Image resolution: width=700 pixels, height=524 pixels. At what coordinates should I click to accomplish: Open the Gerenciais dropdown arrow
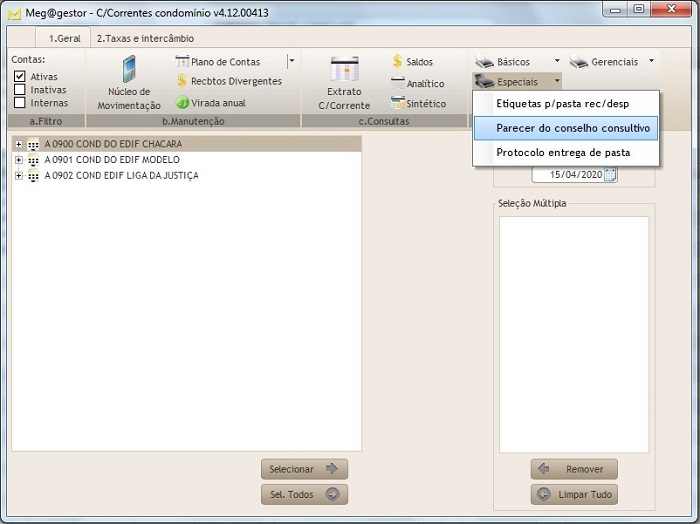(651, 60)
